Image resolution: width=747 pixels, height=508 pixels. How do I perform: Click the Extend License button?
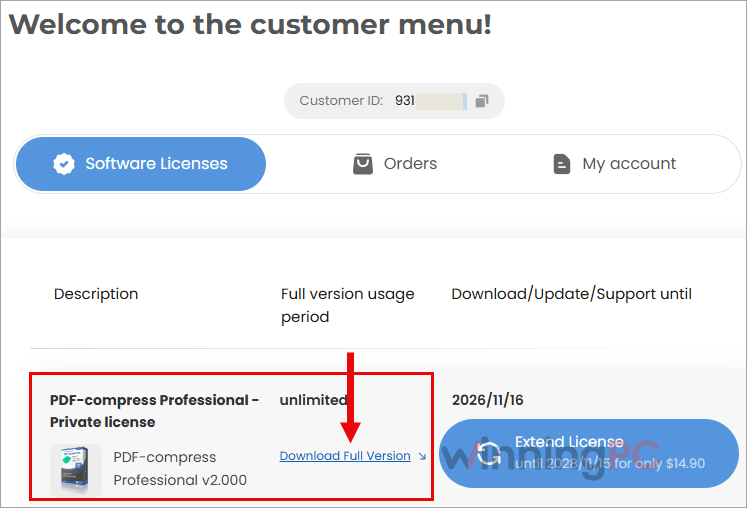[589, 453]
